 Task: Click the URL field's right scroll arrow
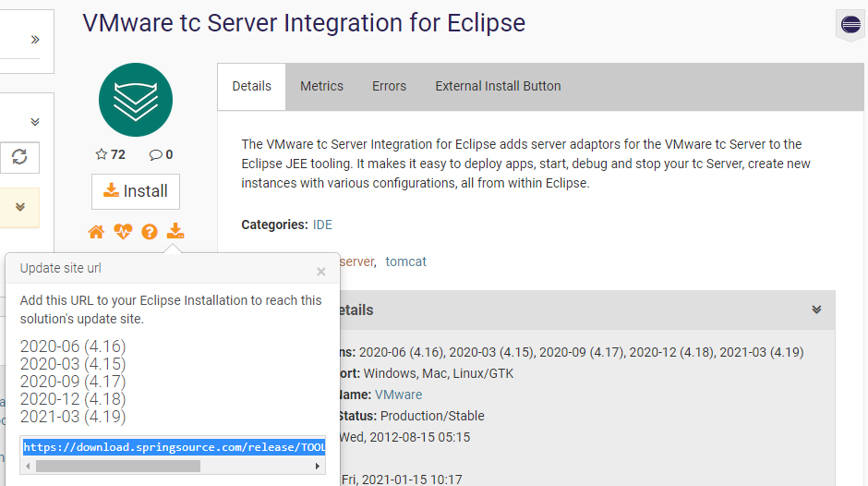318,467
